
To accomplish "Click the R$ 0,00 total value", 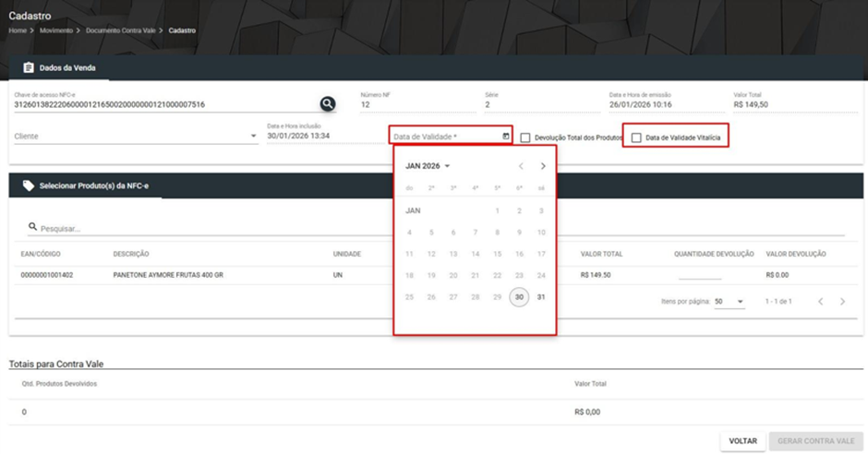I will point(587,412).
